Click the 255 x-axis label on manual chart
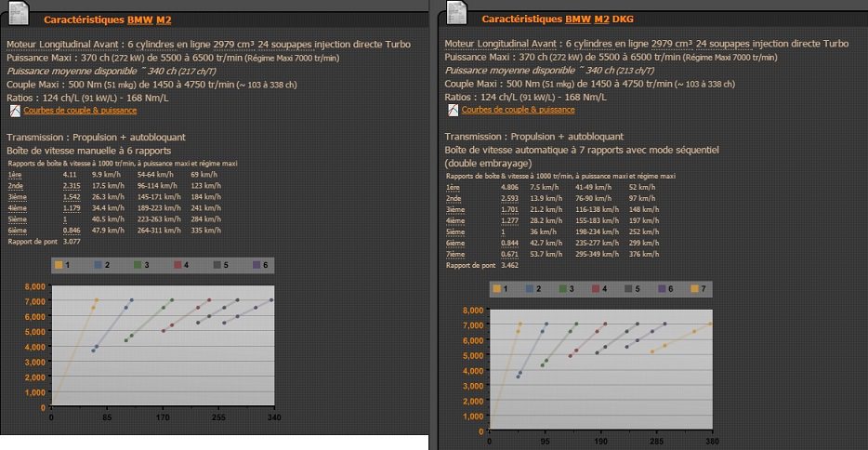The image size is (868, 450). pyautogui.click(x=218, y=417)
